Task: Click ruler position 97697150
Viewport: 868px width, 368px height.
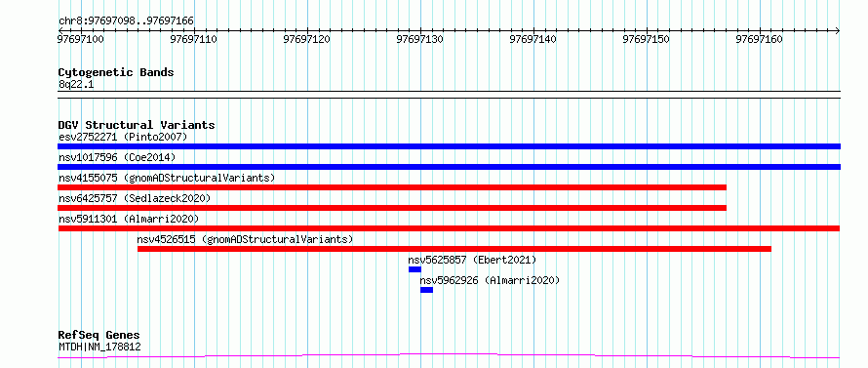Action: click(x=646, y=39)
